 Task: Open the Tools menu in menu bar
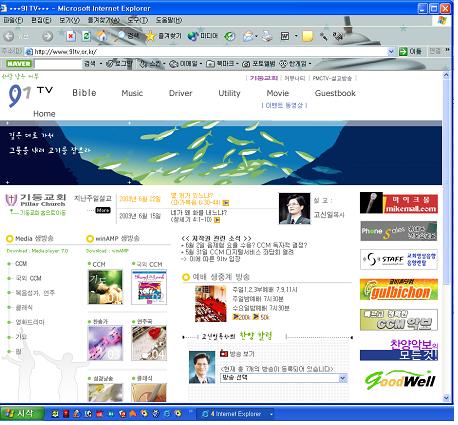(138, 20)
